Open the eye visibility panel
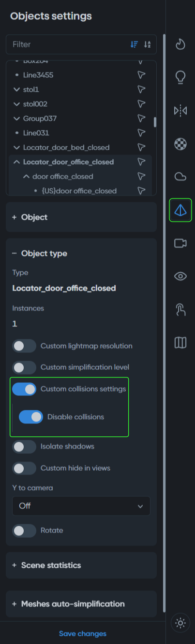This screenshot has height=644, width=195. [180, 276]
